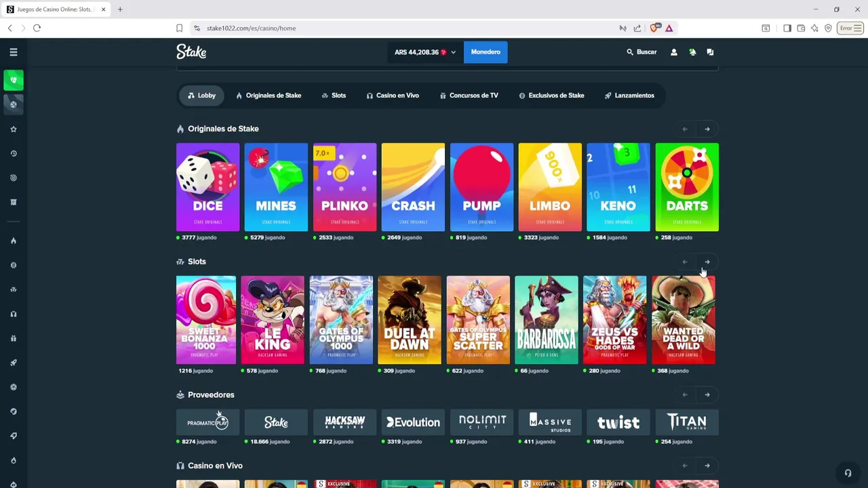Open the Casino en Vivo tab

[393, 96]
